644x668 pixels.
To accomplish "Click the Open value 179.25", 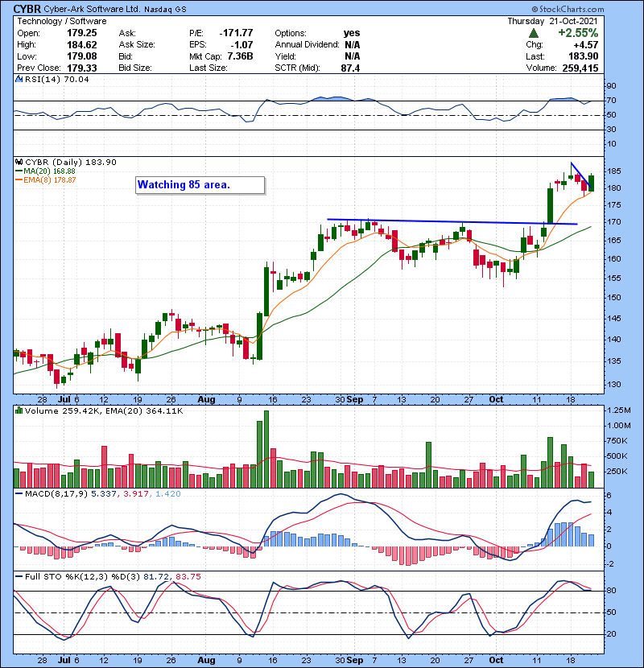I will click(x=82, y=33).
